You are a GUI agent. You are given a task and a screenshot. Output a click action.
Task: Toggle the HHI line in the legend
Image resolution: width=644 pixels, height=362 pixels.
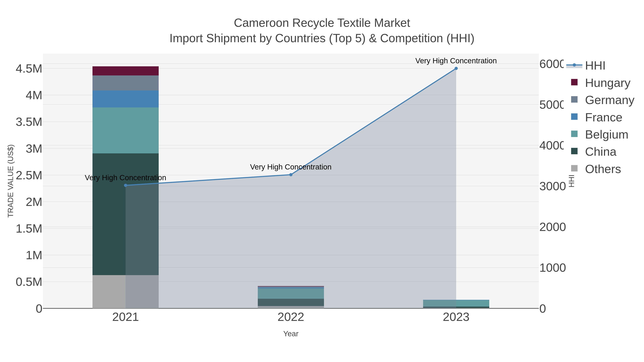pos(586,65)
